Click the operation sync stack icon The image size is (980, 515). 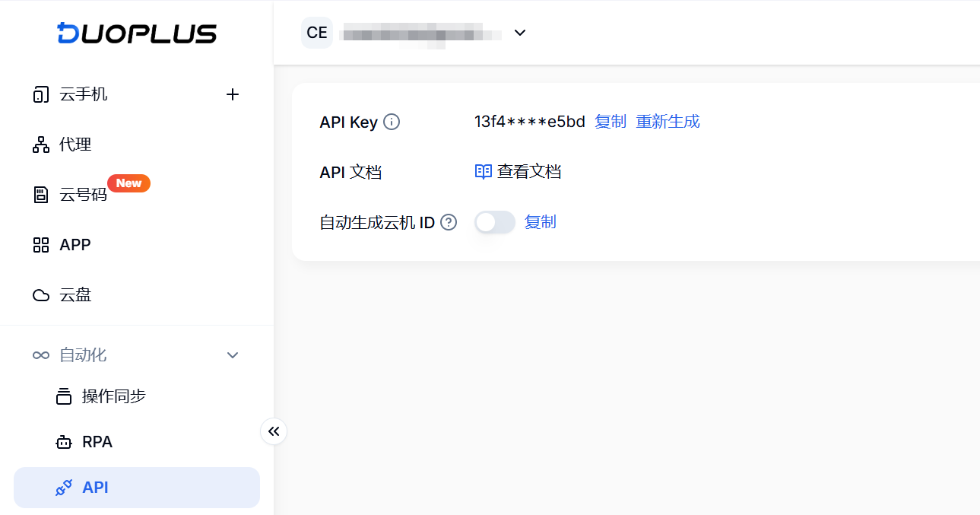pyautogui.click(x=64, y=396)
